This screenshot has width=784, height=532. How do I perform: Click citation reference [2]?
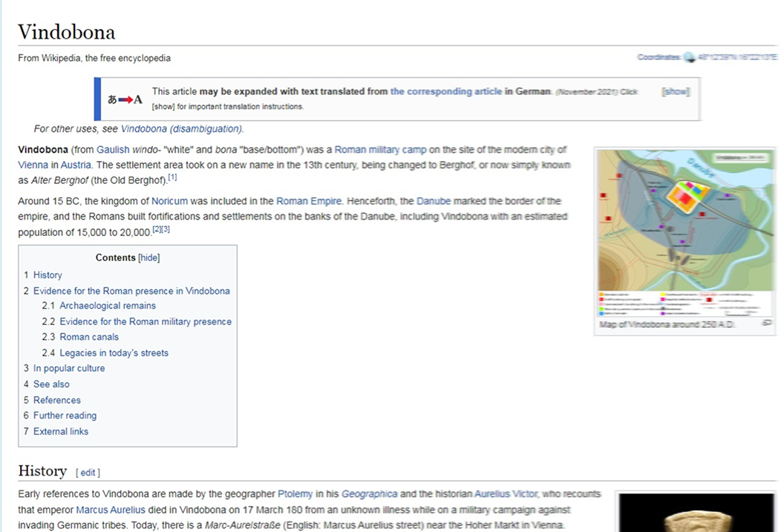(157, 229)
